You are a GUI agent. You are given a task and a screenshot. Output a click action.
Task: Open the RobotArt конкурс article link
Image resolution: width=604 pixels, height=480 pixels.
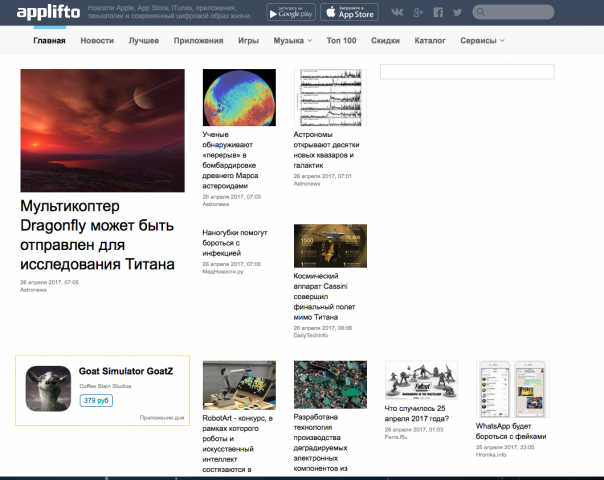[x=238, y=443]
